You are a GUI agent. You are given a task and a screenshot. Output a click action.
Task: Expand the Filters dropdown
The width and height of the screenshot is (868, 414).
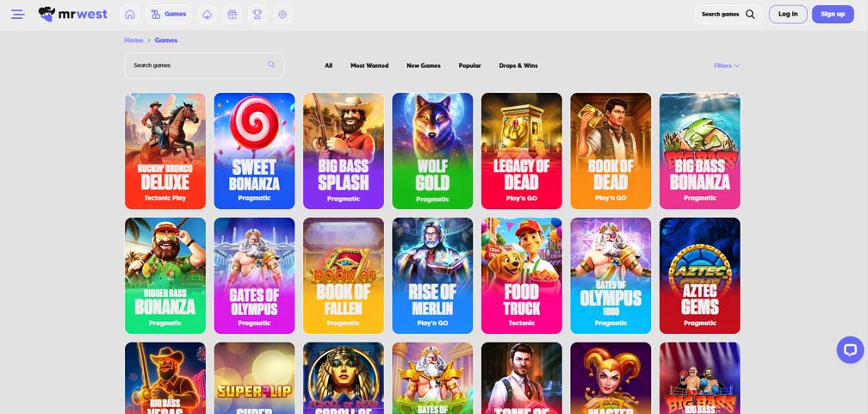[727, 65]
